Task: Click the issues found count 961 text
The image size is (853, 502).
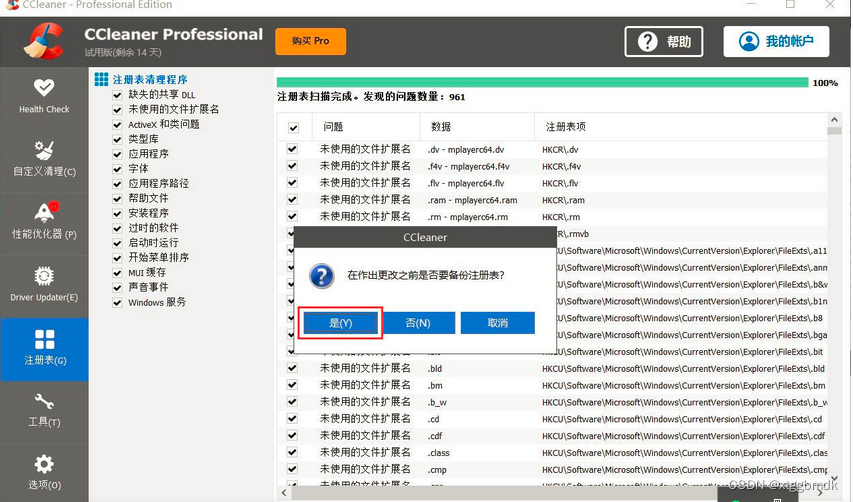Action: tap(457, 97)
